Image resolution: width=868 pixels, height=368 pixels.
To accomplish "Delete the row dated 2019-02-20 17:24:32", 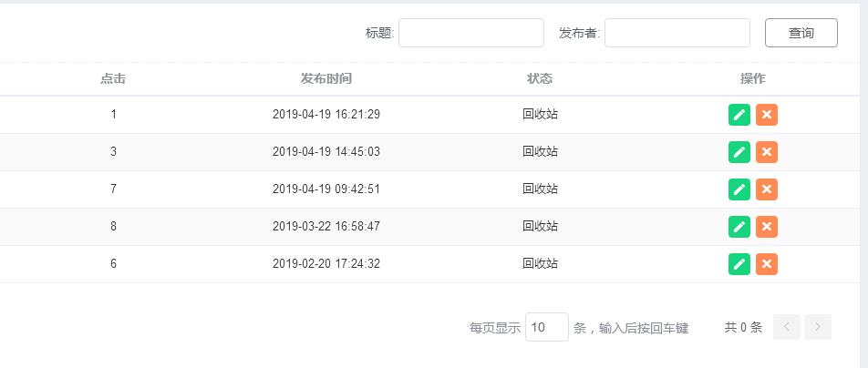I will coord(767,264).
